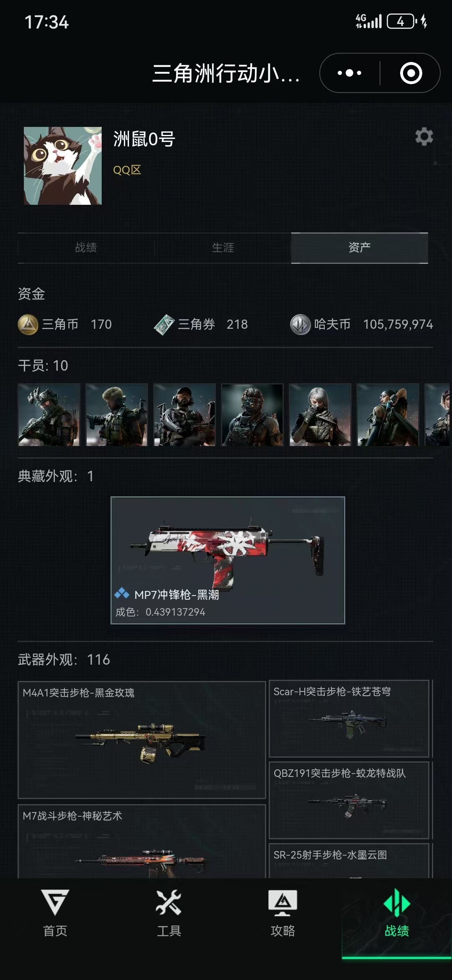Select the 资产 tab
The height and width of the screenshot is (980, 452).
[x=360, y=248]
